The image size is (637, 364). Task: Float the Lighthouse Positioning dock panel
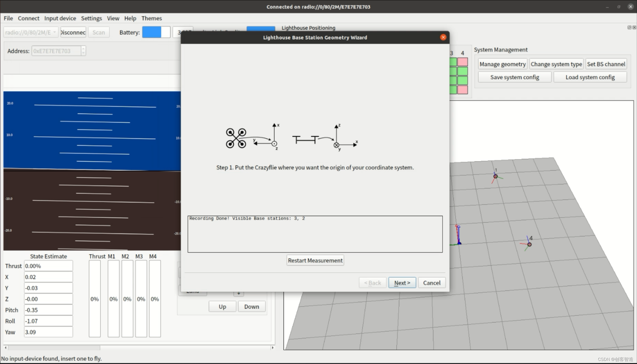tap(629, 27)
